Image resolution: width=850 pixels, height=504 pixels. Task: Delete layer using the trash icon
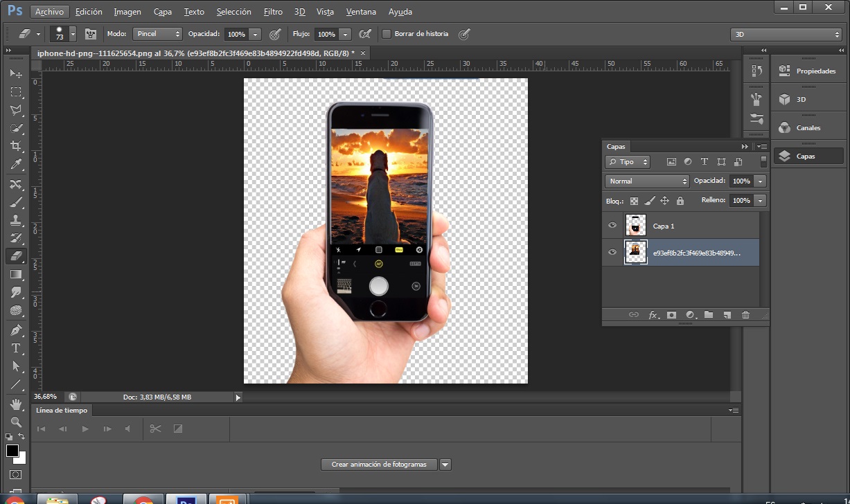tap(745, 315)
